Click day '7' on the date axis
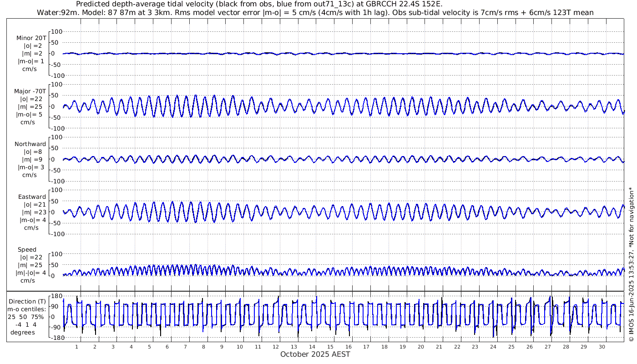 185,347
